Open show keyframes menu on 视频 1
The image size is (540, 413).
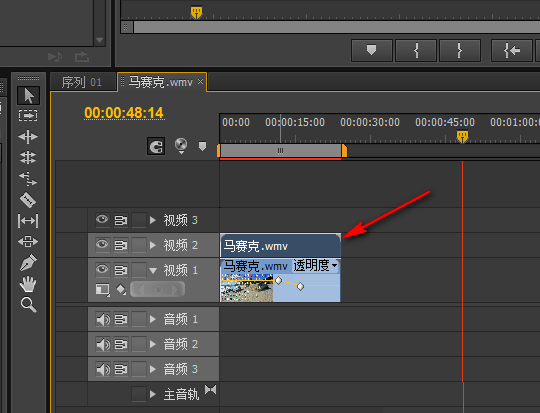pyautogui.click(x=121, y=289)
